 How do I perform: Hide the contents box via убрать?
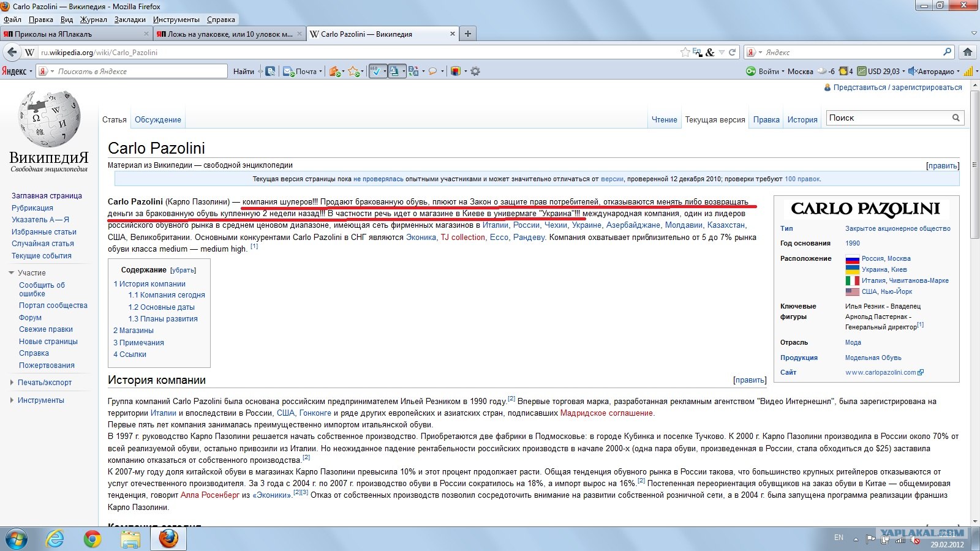click(183, 270)
